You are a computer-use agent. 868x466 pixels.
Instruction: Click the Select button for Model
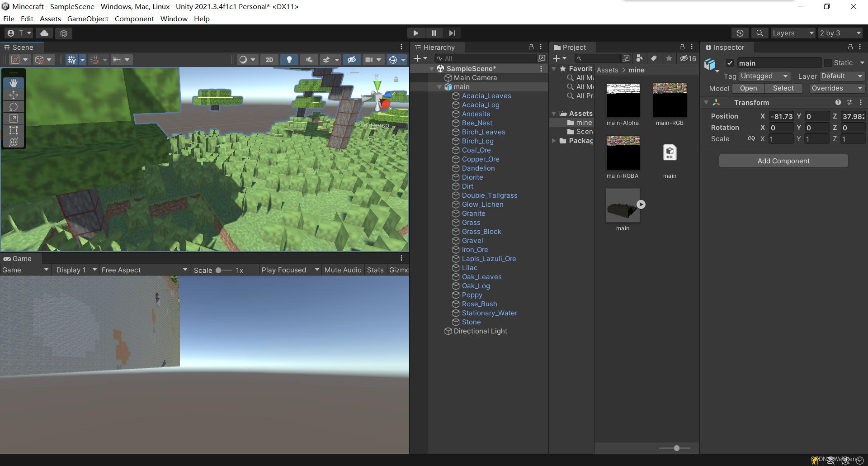point(783,88)
